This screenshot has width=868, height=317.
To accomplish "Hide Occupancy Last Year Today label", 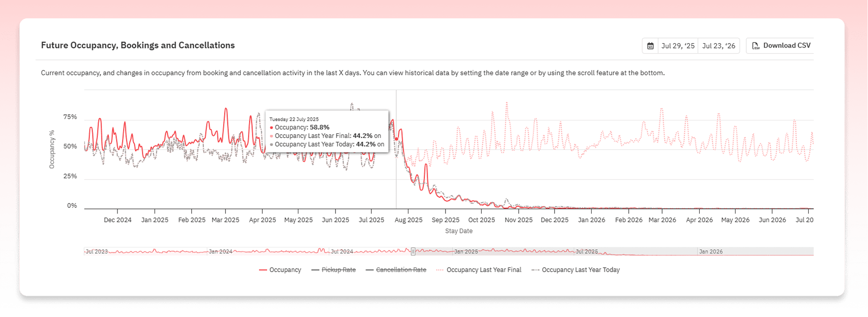I will point(580,270).
